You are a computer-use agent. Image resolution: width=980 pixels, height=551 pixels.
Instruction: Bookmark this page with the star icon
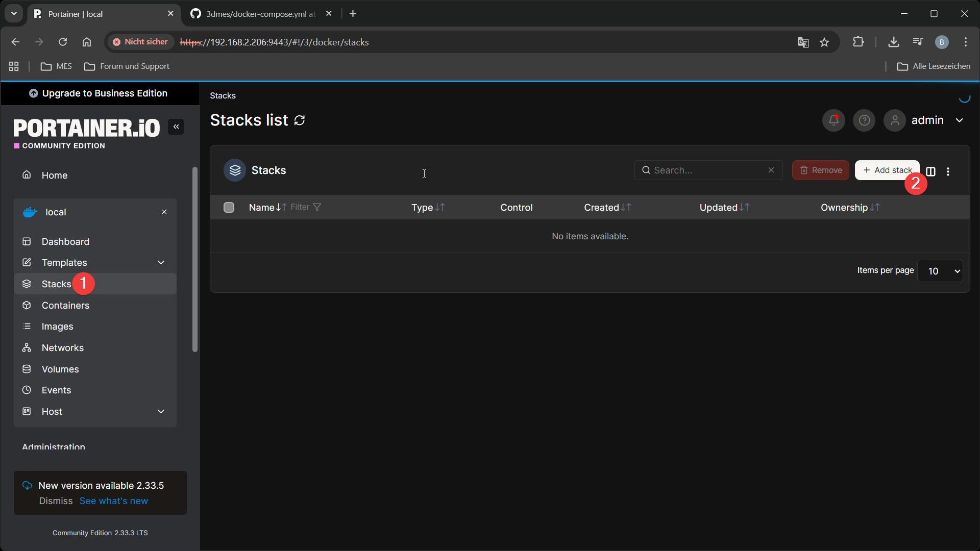tap(824, 42)
